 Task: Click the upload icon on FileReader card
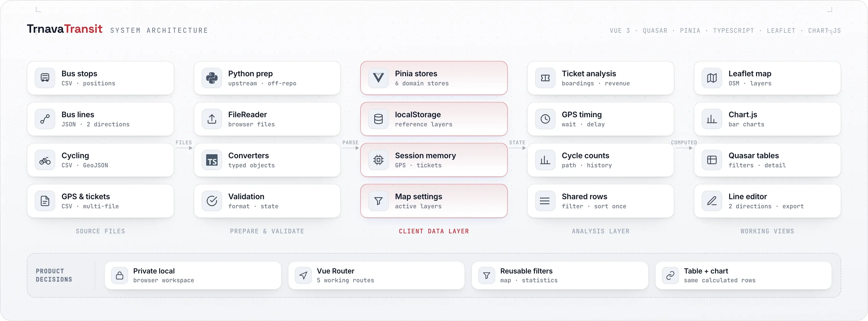212,119
